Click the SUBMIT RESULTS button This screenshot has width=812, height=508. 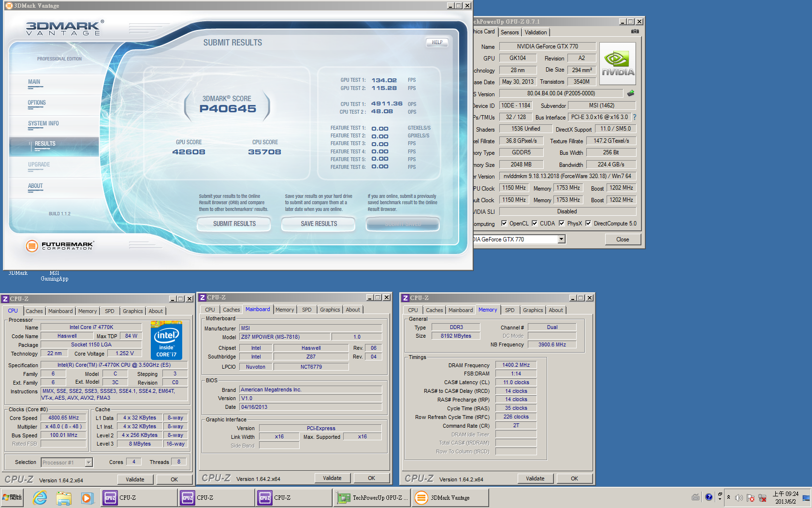[234, 224]
